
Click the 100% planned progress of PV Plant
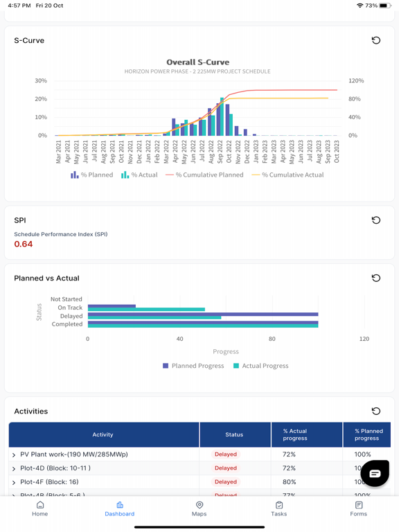(363, 454)
